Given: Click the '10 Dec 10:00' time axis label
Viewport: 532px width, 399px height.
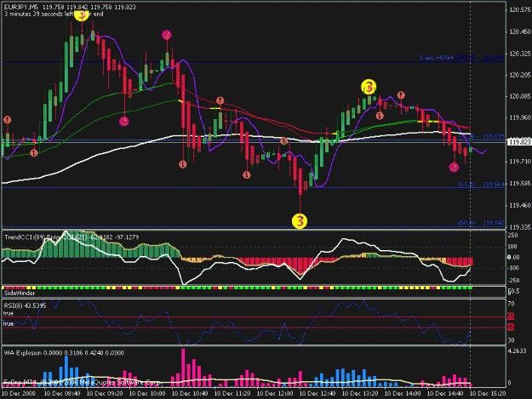Looking at the screenshot, I should tap(147, 394).
